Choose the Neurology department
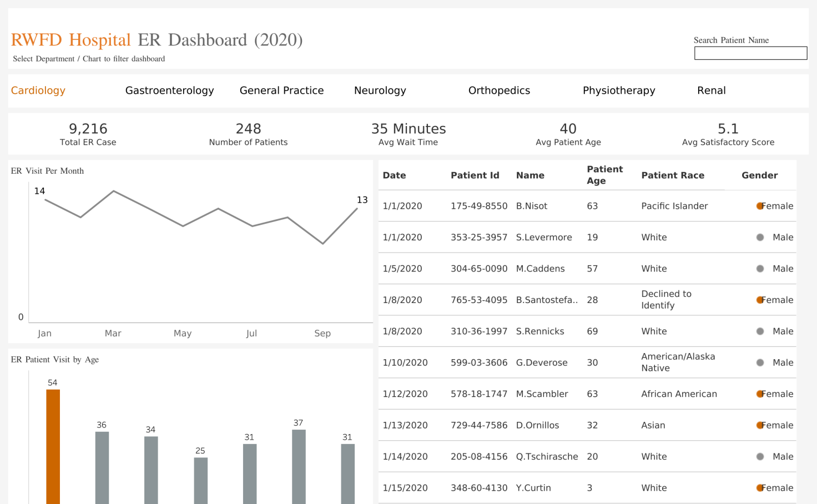Screen dimensions: 817x504 tap(380, 90)
